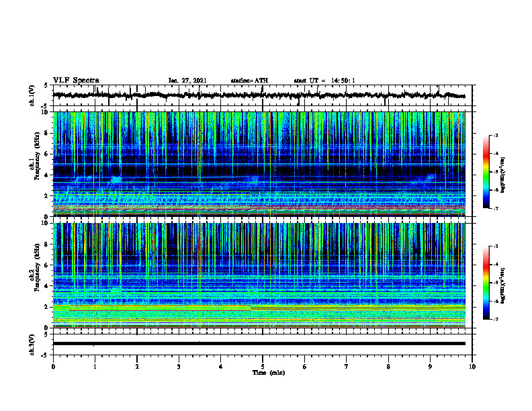Click the "4" kHz tick on ch.2 axis
The height and width of the screenshot is (411, 532).
tap(47, 286)
